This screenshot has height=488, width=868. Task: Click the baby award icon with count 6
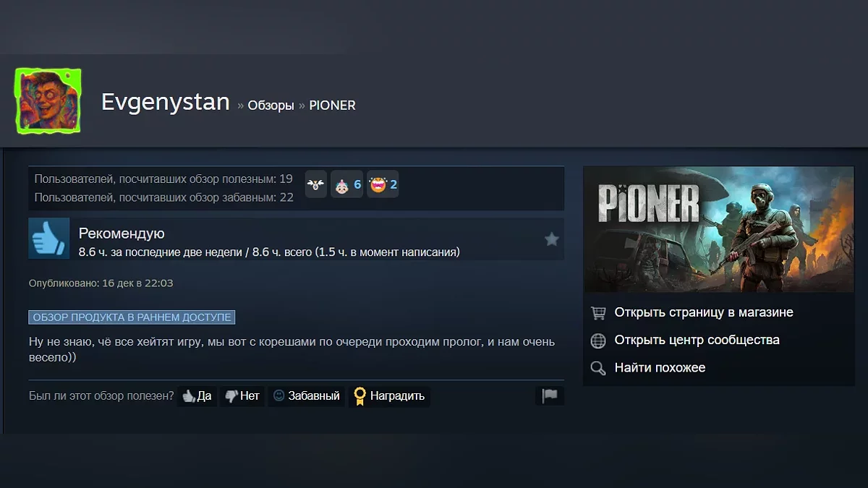[x=346, y=185]
